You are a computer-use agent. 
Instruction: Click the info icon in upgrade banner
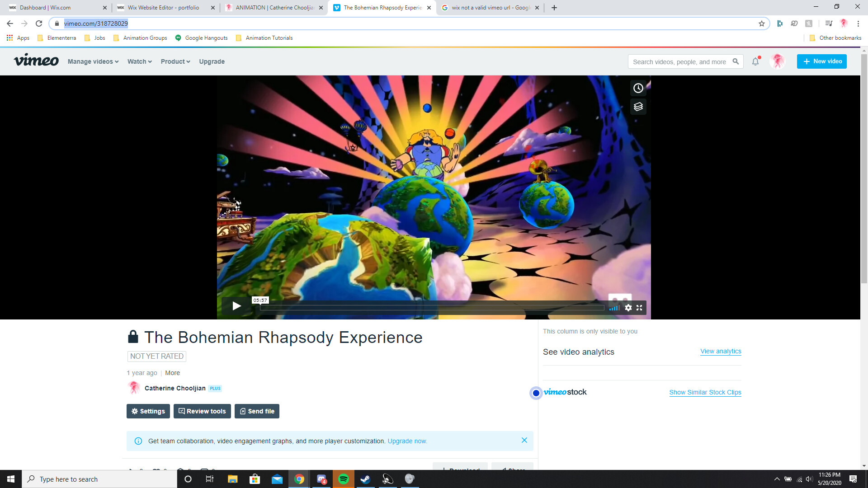[138, 441]
